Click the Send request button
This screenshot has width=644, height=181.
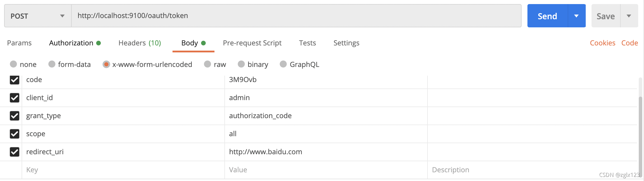(547, 16)
